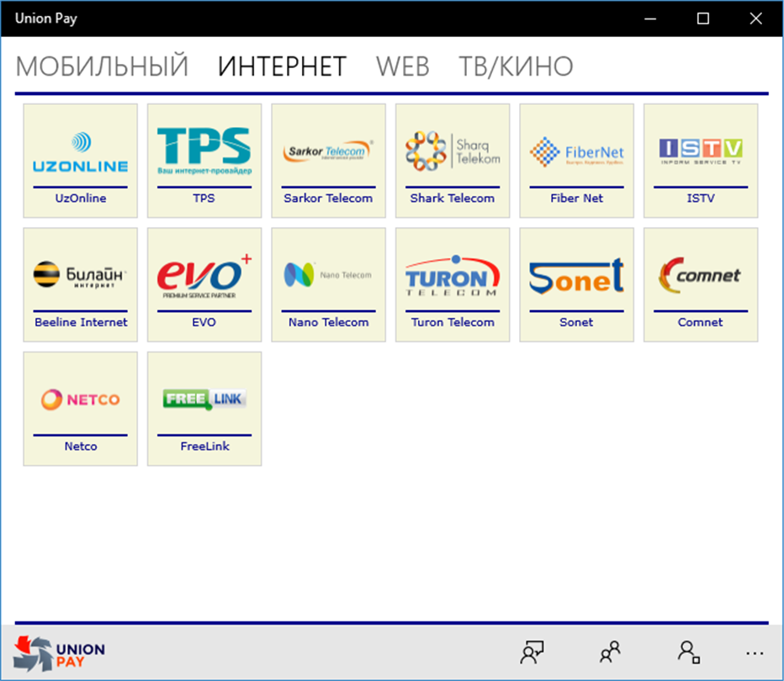Choose the Comnet provider logo
The width and height of the screenshot is (784, 681).
click(x=700, y=275)
